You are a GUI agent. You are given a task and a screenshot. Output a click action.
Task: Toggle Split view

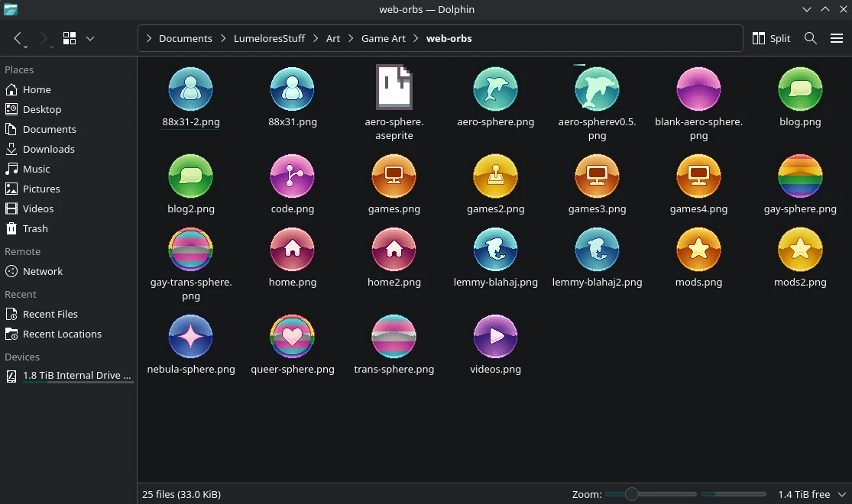click(771, 38)
